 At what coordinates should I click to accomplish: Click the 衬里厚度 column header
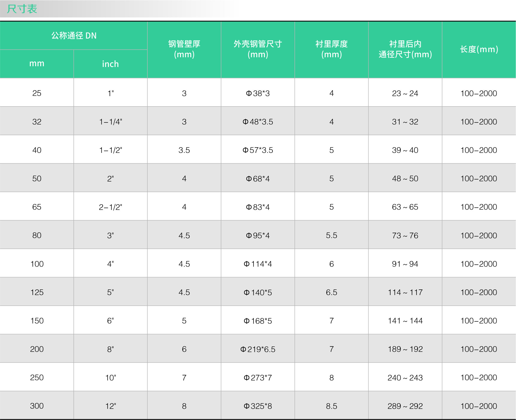pos(331,49)
